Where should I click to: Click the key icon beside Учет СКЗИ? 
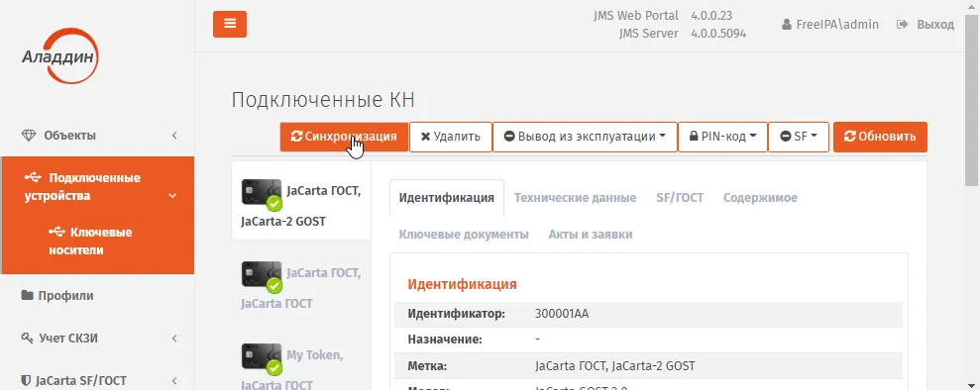coord(27,339)
